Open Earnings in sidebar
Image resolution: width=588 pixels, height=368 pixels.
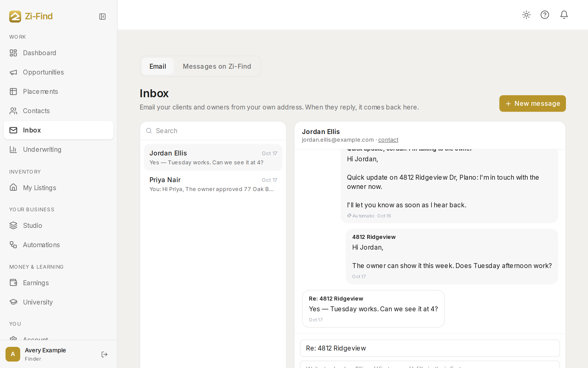click(58, 283)
